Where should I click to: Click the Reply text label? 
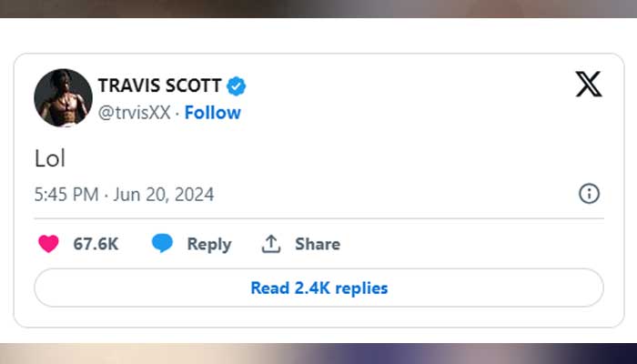point(209,244)
